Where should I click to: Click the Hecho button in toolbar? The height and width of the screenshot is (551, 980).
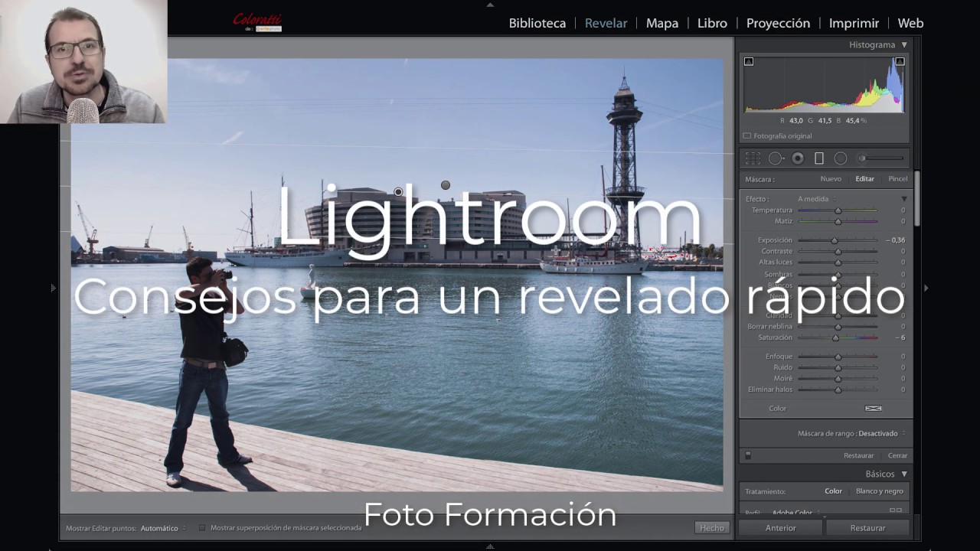pyautogui.click(x=711, y=528)
